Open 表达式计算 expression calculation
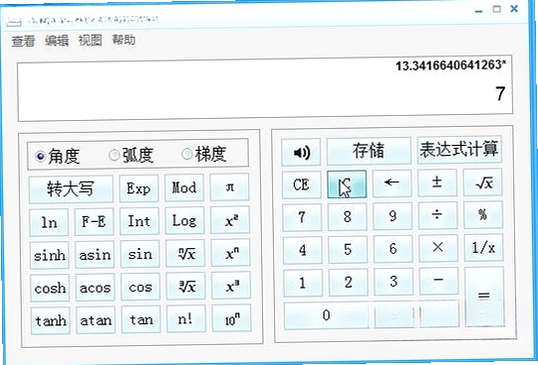Image resolution: width=538 pixels, height=365 pixels. 459,150
